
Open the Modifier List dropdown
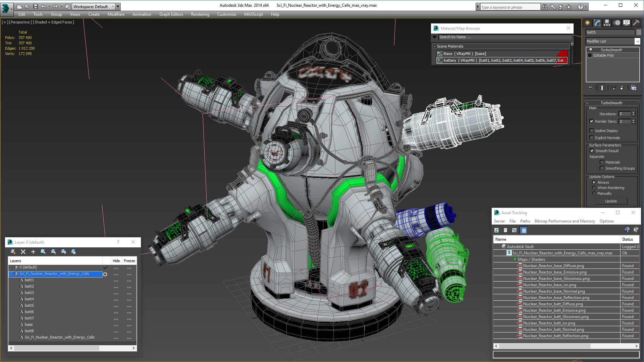coord(637,41)
